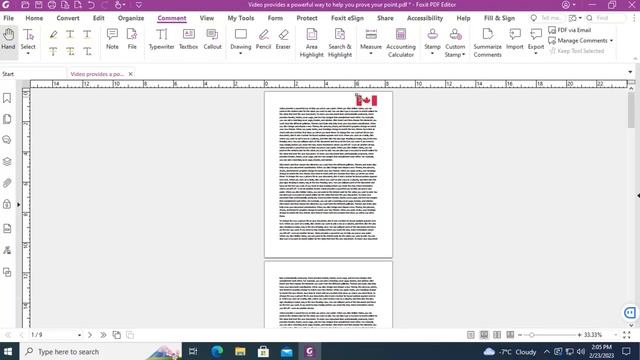Open the Bookmarks side panel
Viewport: 640px width, 360px height.
click(x=7, y=98)
